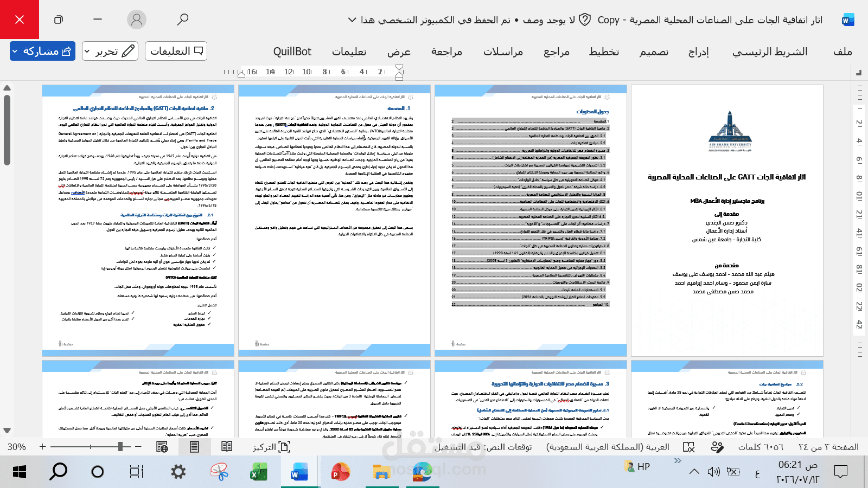Viewport: 868px width, 488px height.
Task: Switch to Read Mode view icon
Action: click(227, 447)
